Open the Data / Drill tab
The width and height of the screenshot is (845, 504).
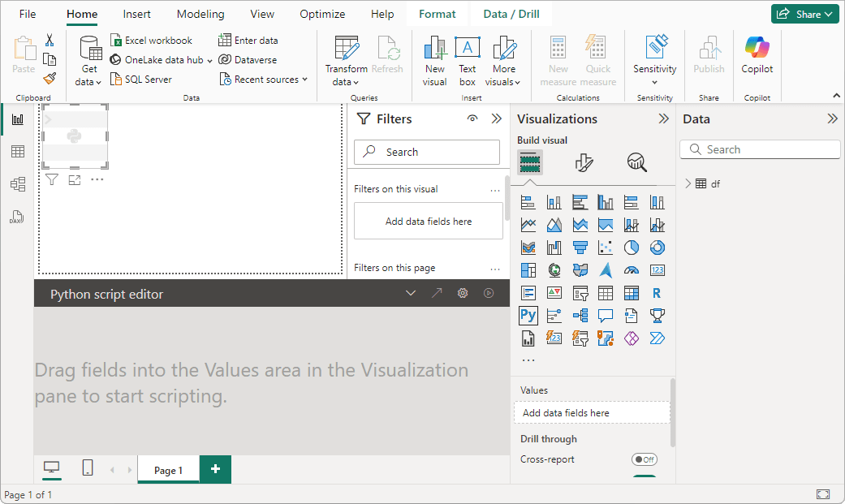pyautogui.click(x=510, y=14)
